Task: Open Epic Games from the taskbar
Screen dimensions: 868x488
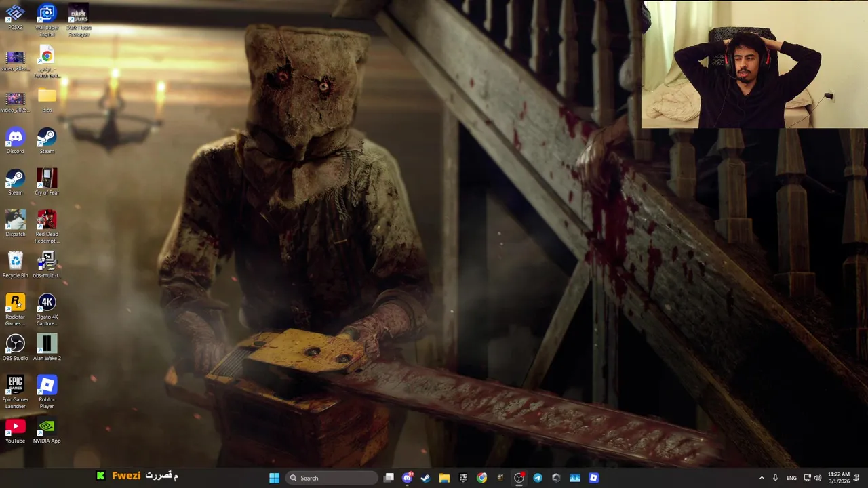Action: click(463, 478)
